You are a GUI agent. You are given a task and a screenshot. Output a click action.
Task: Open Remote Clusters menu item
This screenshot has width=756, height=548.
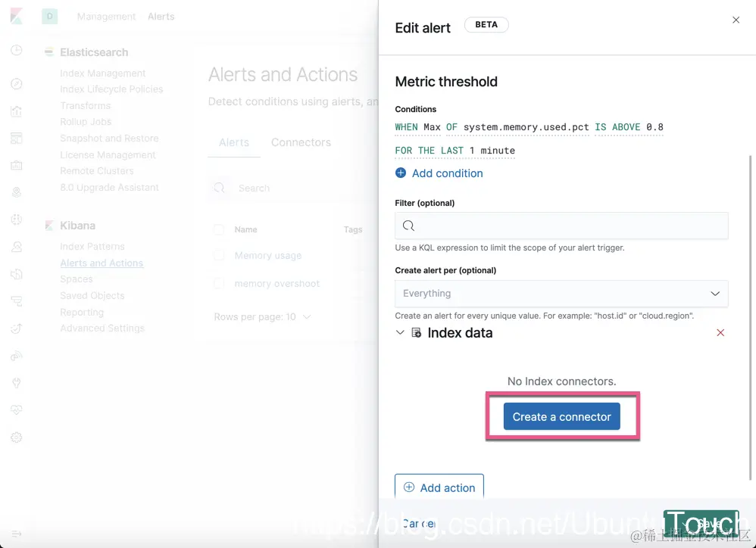point(97,171)
